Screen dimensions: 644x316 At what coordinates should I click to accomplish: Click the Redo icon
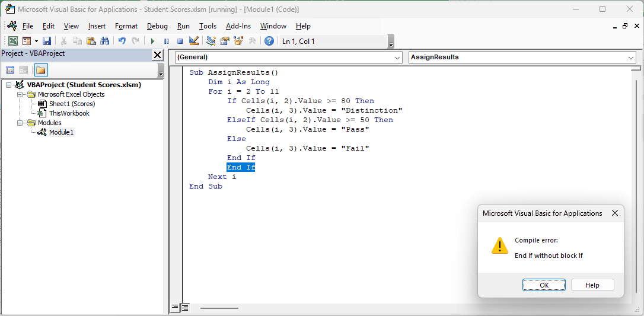pyautogui.click(x=135, y=41)
